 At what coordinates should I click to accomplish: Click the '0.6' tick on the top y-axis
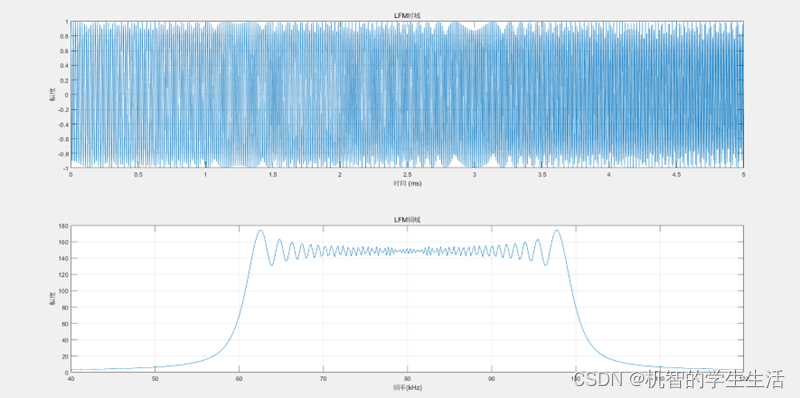[x=64, y=51]
